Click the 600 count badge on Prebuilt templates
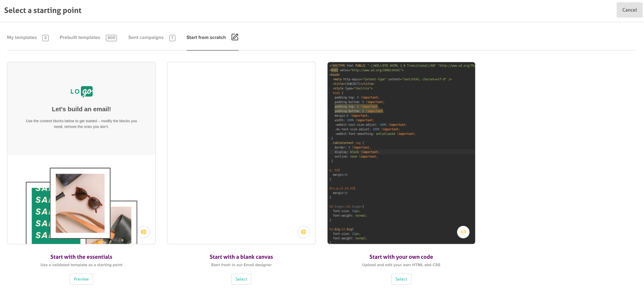 click(x=111, y=38)
